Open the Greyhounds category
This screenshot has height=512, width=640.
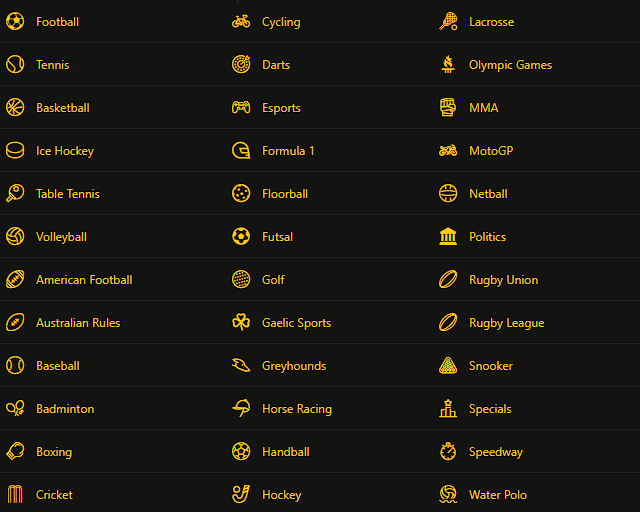pyautogui.click(x=293, y=366)
